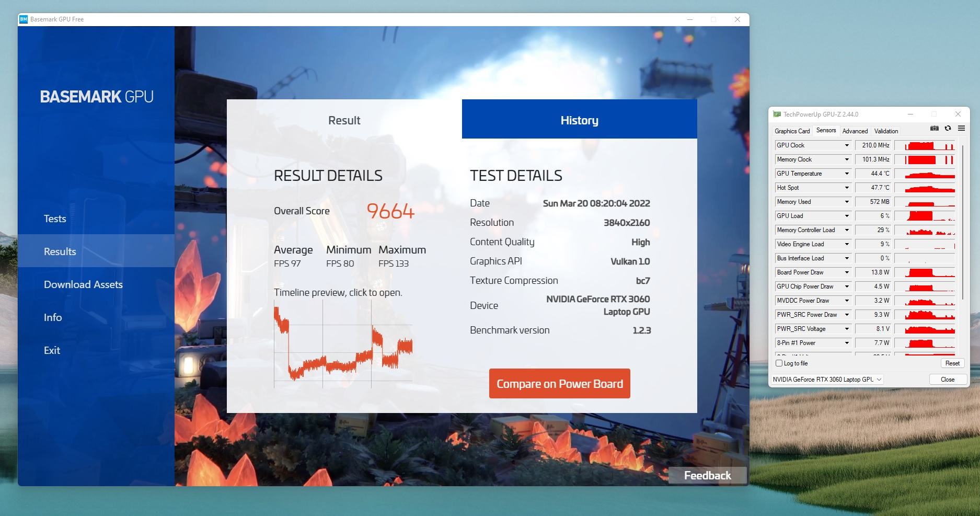Close the Basemark GPU Free window
Viewport: 980px width, 516px height.
pyautogui.click(x=737, y=19)
